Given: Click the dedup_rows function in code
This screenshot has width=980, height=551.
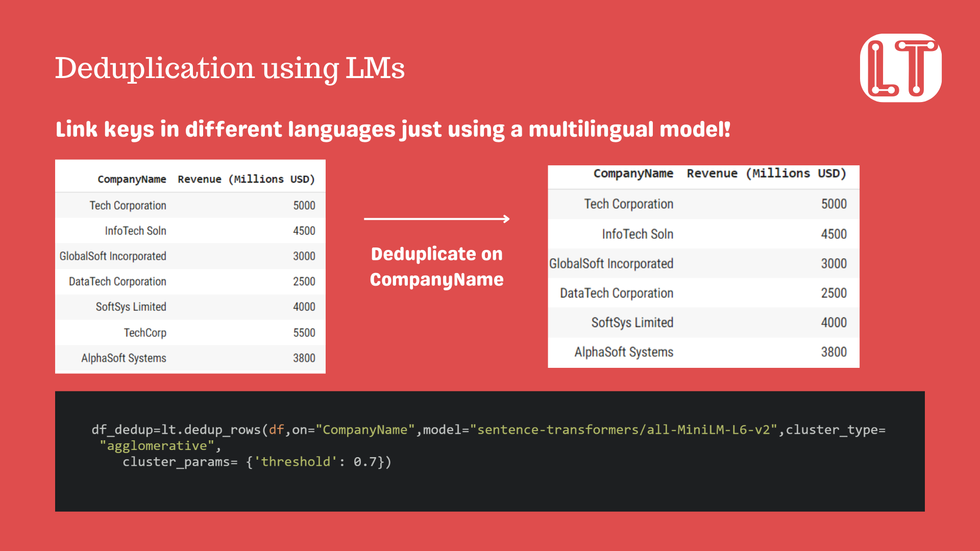Looking at the screenshot, I should click(222, 430).
